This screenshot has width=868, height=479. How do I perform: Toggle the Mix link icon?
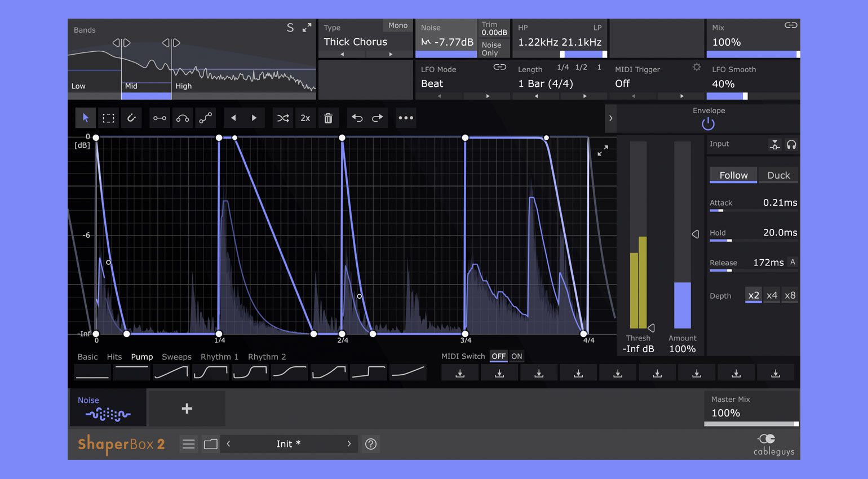(x=791, y=25)
